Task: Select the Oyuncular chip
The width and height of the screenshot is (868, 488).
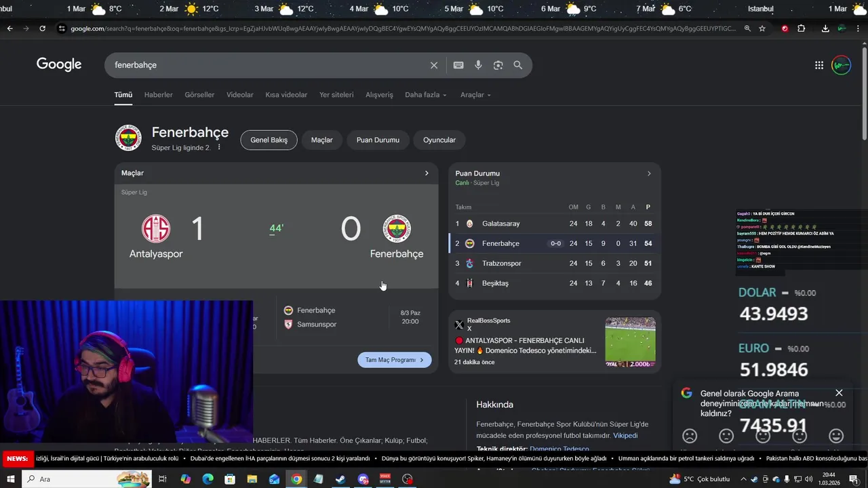Action: (439, 140)
